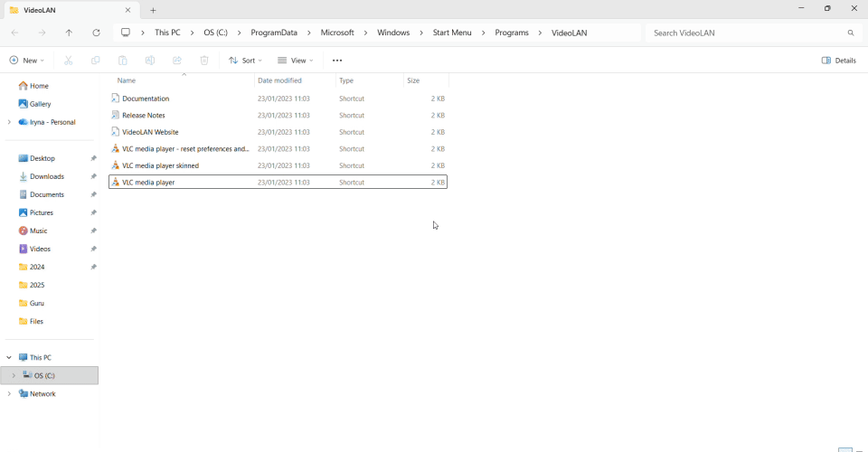Open Documents quick access folder
Image resolution: width=868 pixels, height=452 pixels.
(41, 194)
